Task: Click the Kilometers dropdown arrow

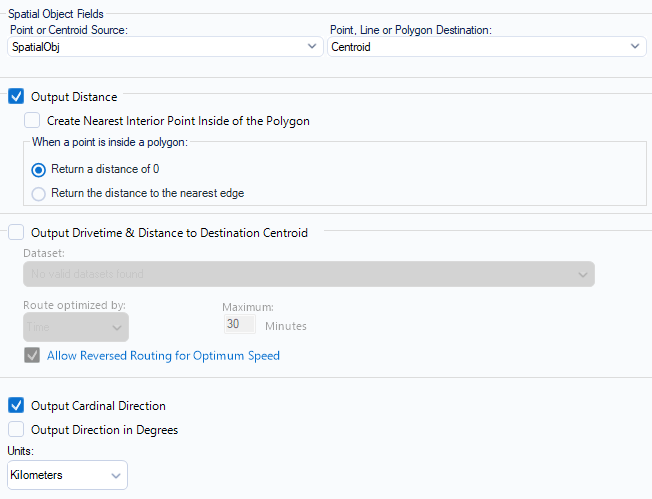Action: (115, 475)
